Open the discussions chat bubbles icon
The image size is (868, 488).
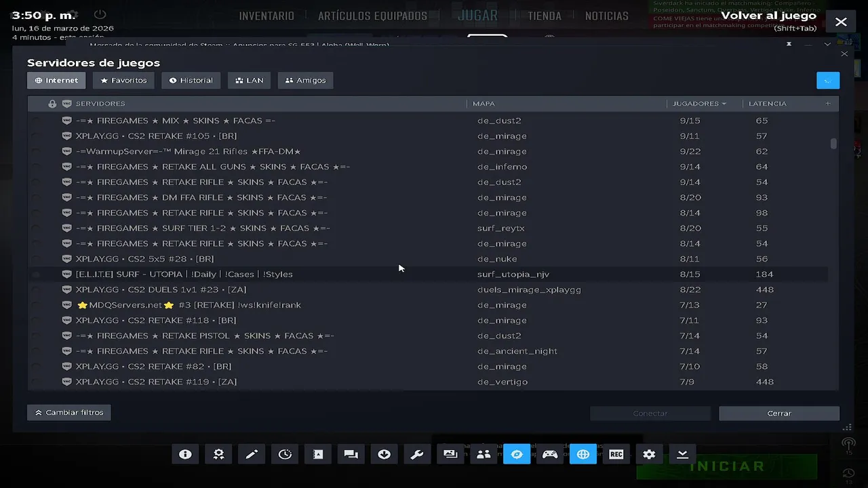351,454
